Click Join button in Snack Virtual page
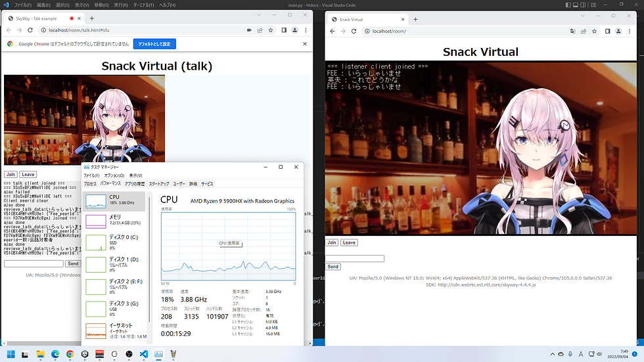The width and height of the screenshot is (644, 362). point(332,242)
